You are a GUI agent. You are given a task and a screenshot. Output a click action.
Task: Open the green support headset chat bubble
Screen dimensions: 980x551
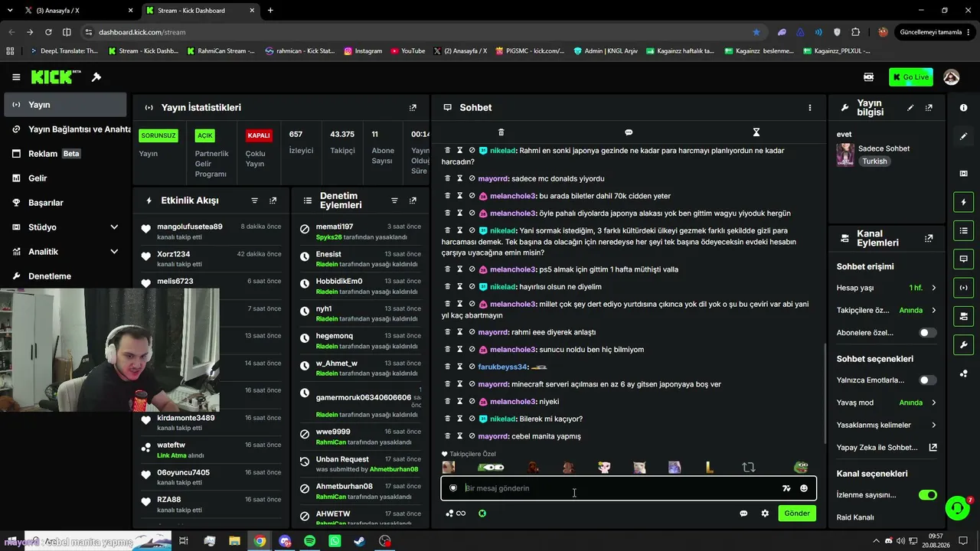click(957, 507)
